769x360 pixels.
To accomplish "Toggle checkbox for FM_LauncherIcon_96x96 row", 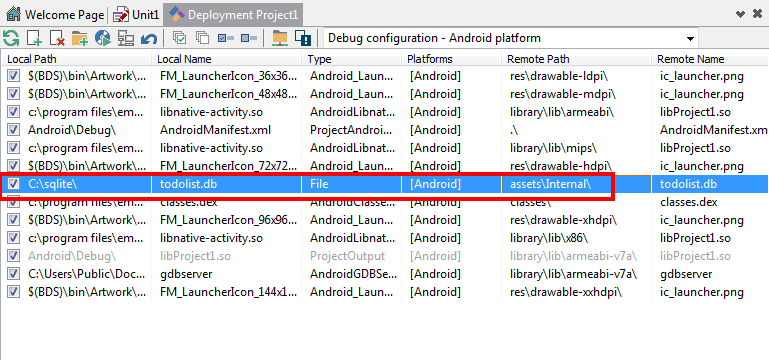I will point(14,220).
